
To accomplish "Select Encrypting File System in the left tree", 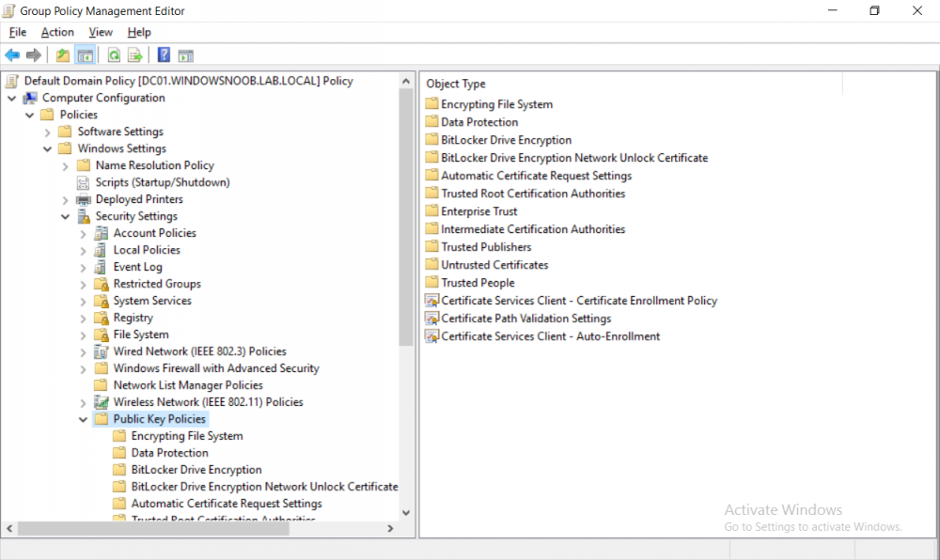I will pos(187,436).
